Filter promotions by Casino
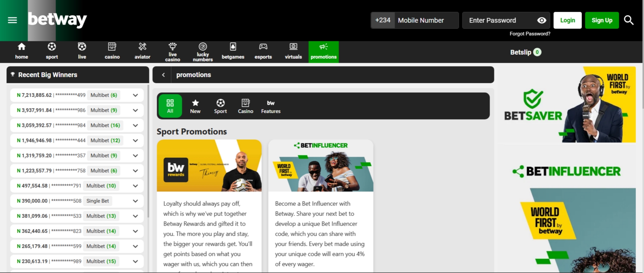This screenshot has width=644, height=273. pyautogui.click(x=246, y=106)
